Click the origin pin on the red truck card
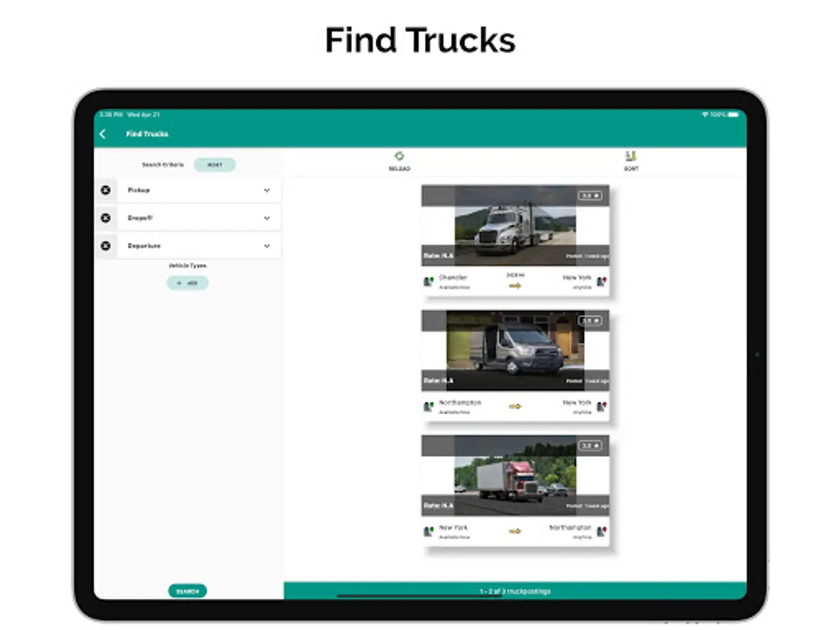This screenshot has width=840, height=630. 428,531
